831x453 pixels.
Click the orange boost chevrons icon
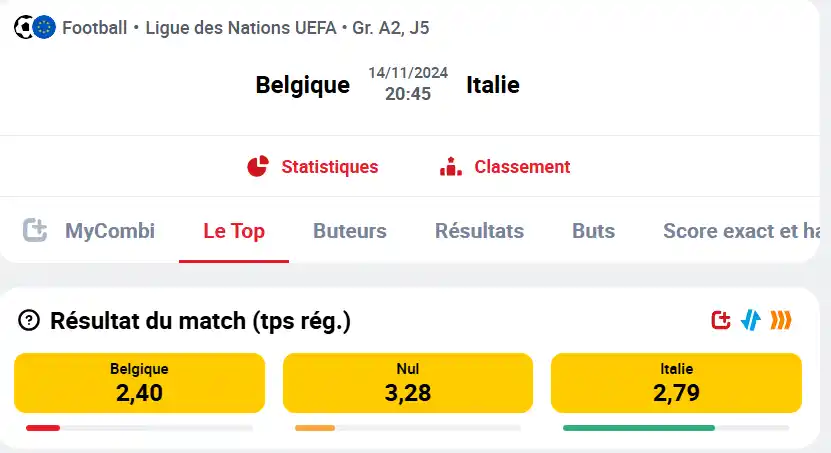tap(781, 320)
